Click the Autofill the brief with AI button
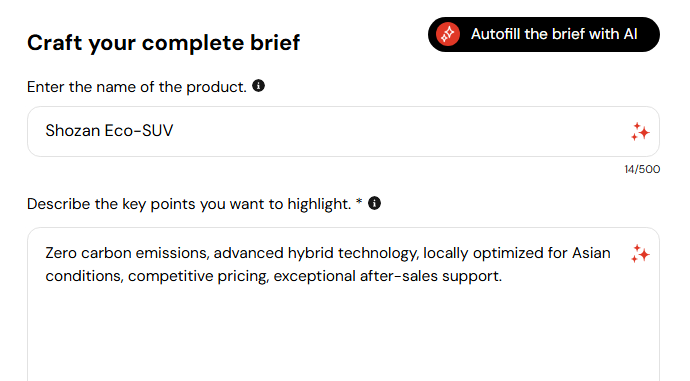The width and height of the screenshot is (690, 381). (543, 34)
